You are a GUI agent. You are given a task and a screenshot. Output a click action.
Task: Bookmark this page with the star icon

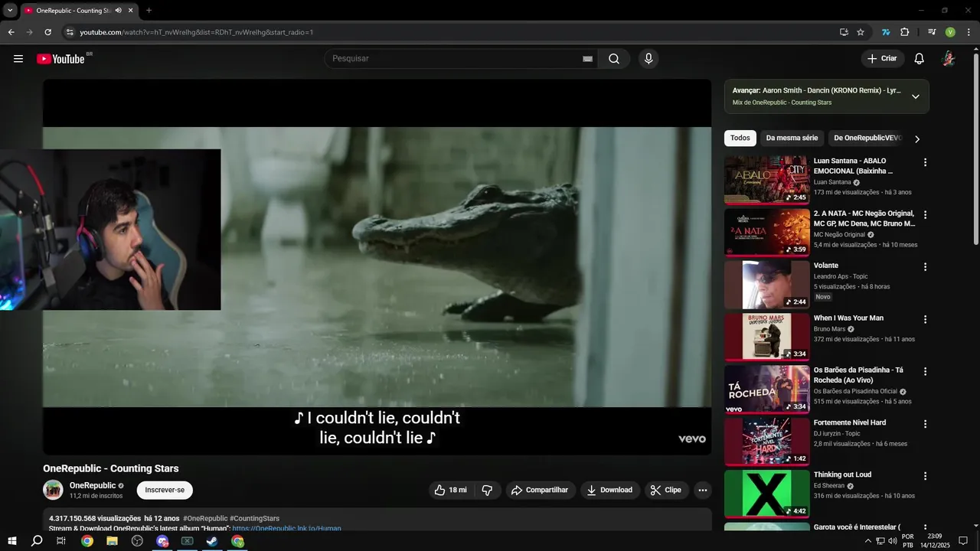pos(861,32)
